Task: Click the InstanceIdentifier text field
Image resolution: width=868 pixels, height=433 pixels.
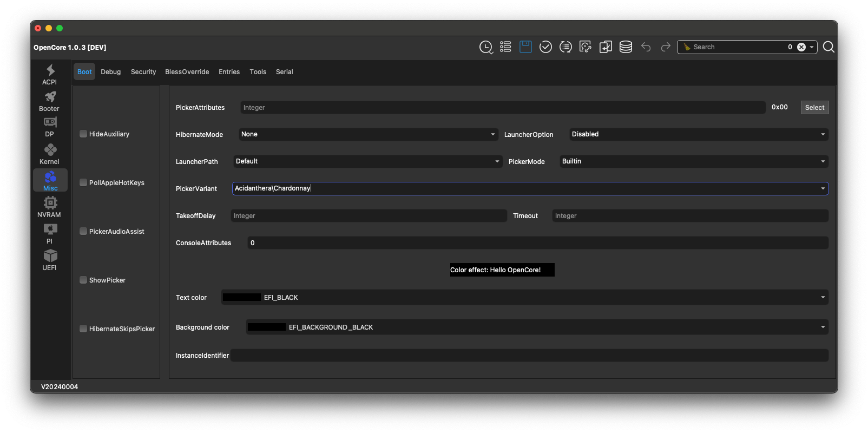Action: pyautogui.click(x=530, y=355)
